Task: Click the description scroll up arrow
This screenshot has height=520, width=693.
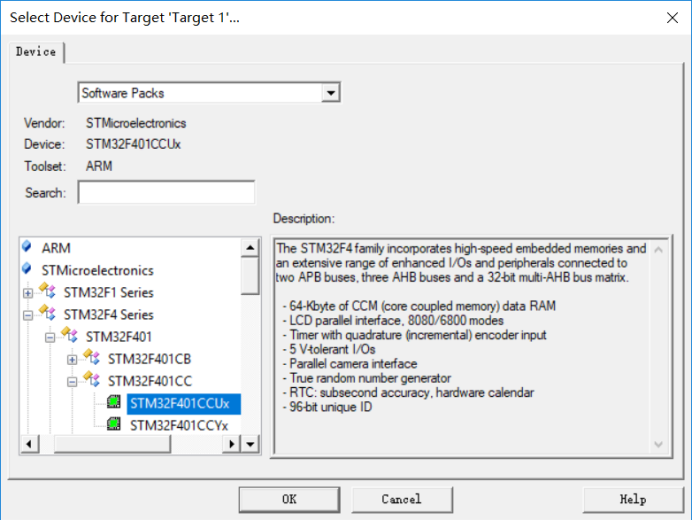Action: pyautogui.click(x=659, y=250)
